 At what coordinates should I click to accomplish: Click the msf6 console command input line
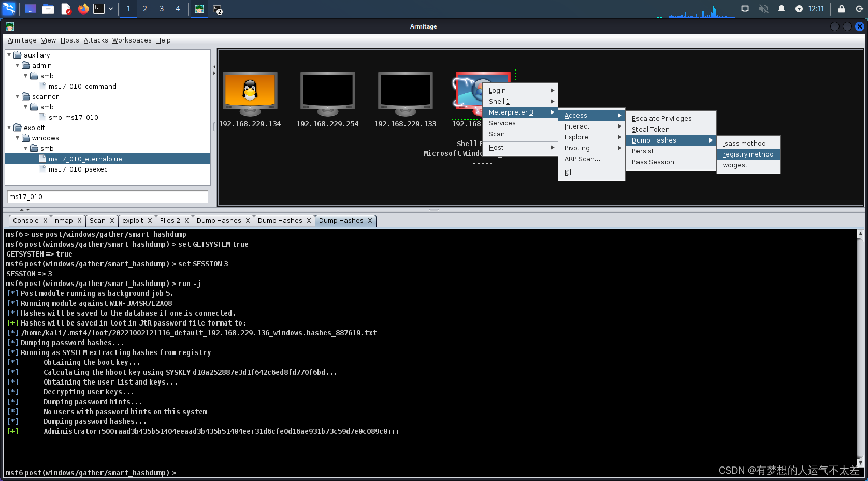pyautogui.click(x=430, y=473)
